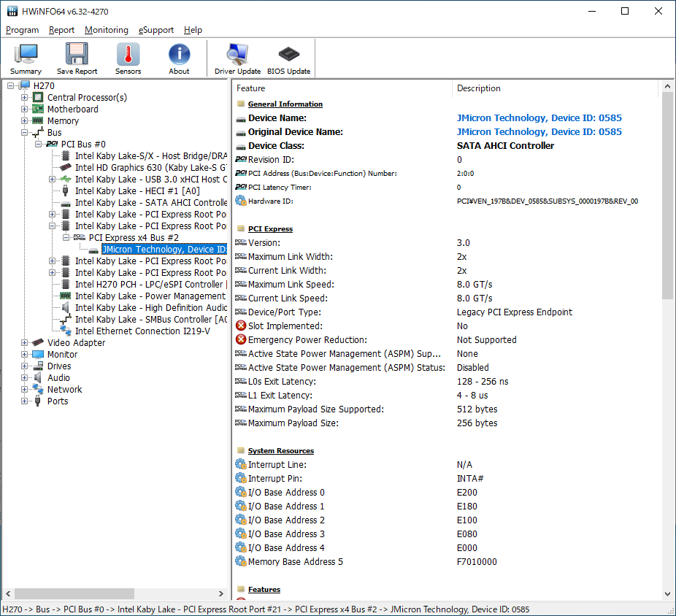Click the PCI Express x4 Bus #2 icon

coord(80,237)
